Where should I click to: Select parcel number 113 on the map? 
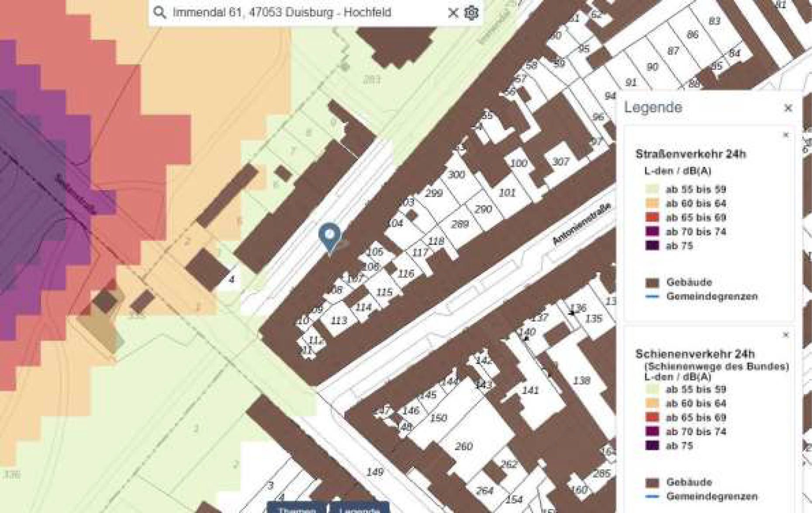click(x=339, y=321)
